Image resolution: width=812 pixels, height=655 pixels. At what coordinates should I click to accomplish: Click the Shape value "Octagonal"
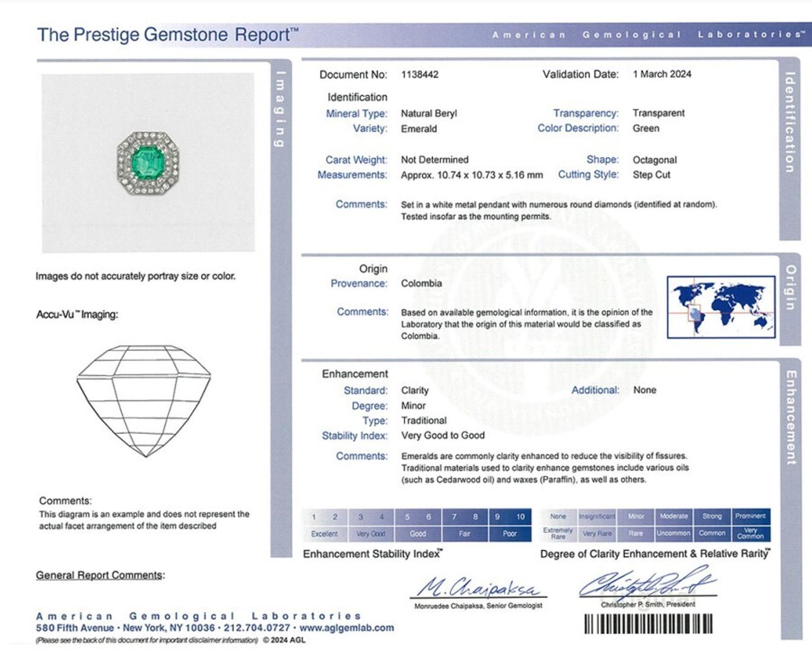tap(654, 160)
